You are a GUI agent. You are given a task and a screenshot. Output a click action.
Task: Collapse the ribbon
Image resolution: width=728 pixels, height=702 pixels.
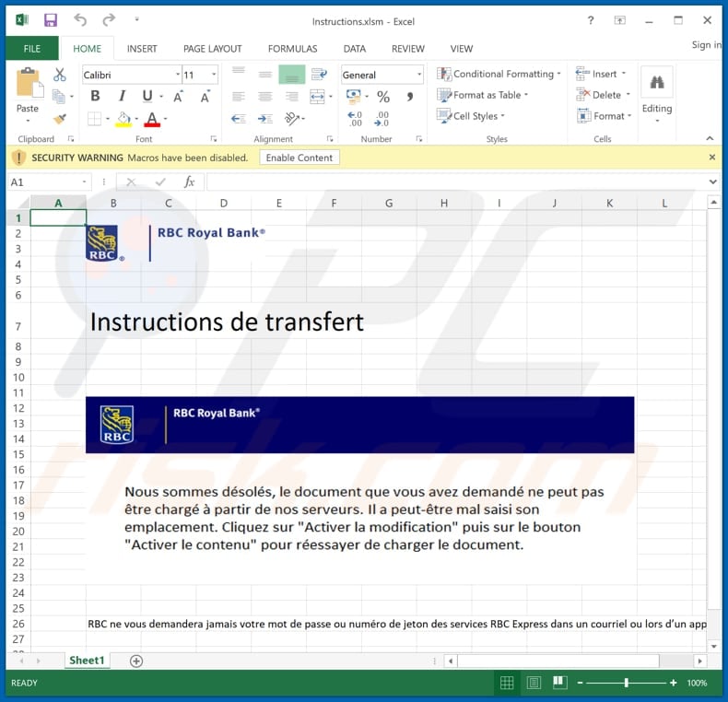[710, 138]
